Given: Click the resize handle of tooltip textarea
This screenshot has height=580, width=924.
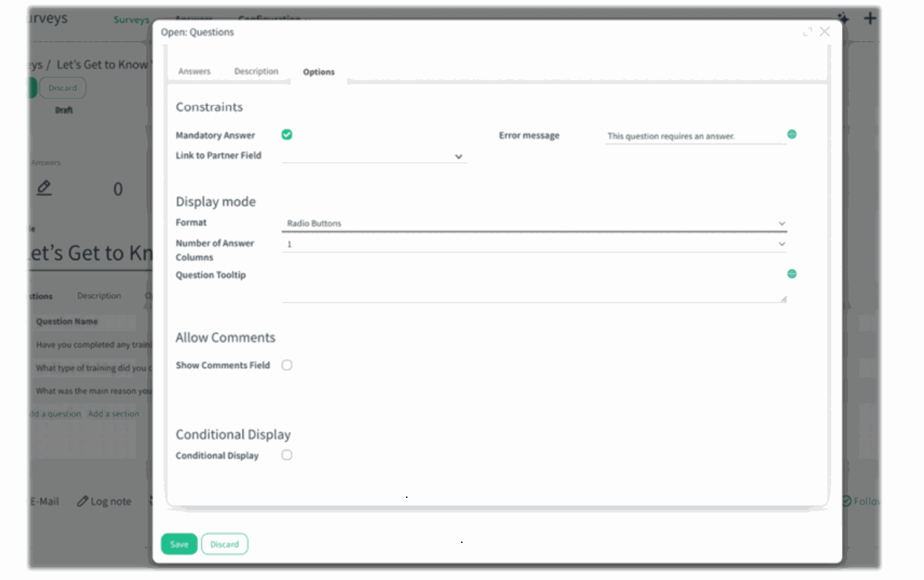Looking at the screenshot, I should tap(783, 299).
